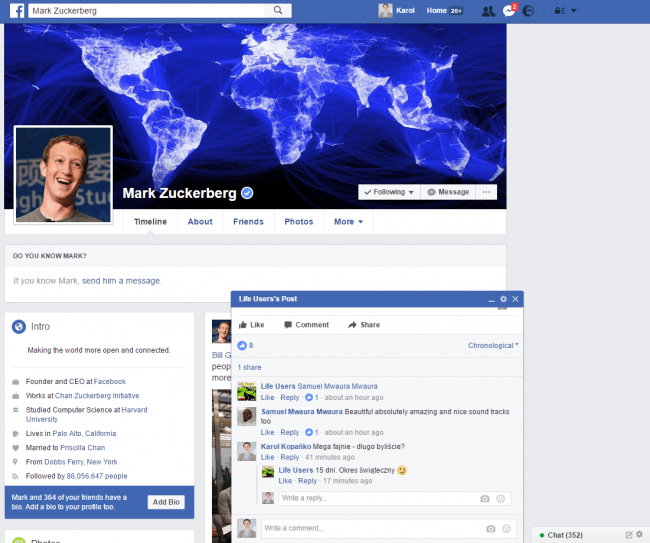Click the Comment button with speech icon
This screenshot has height=543, width=650.
[306, 325]
